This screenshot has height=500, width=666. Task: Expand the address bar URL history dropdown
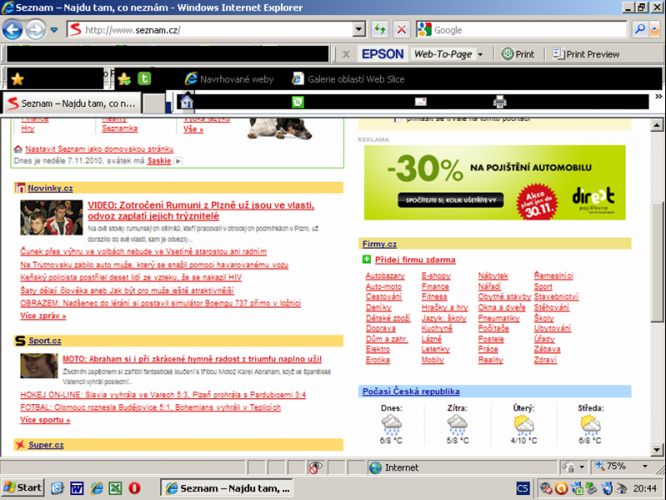tap(359, 30)
